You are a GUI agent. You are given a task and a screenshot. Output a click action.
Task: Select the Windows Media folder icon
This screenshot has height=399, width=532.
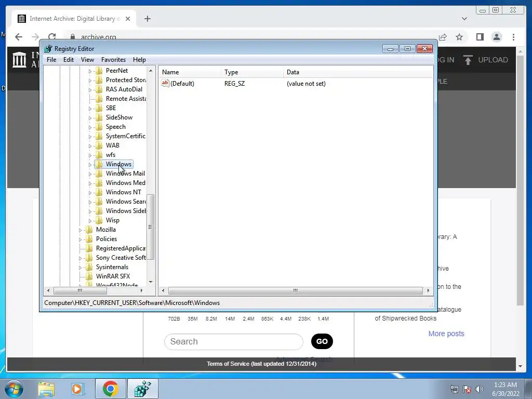click(x=99, y=183)
